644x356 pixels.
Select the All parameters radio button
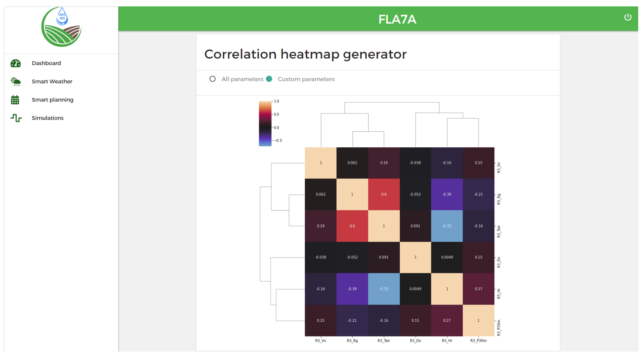tap(212, 79)
